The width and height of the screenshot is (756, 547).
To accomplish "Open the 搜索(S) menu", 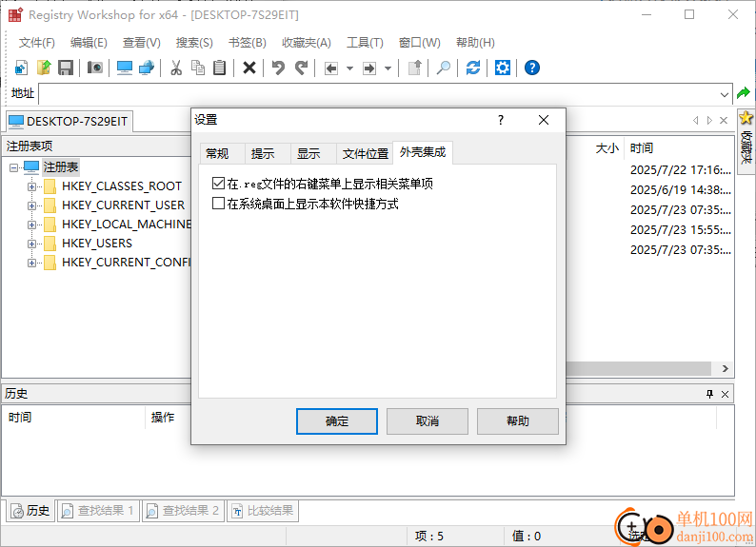I will [194, 43].
